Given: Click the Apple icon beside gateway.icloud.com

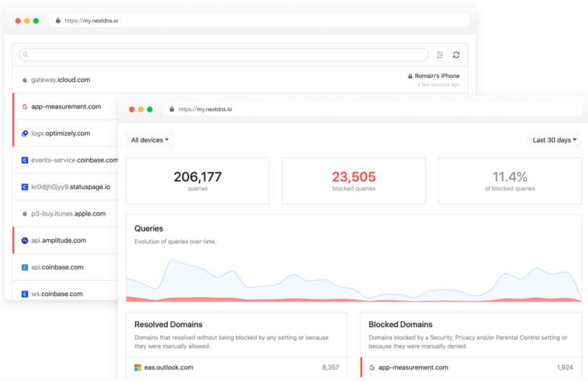Looking at the screenshot, I should pos(25,80).
